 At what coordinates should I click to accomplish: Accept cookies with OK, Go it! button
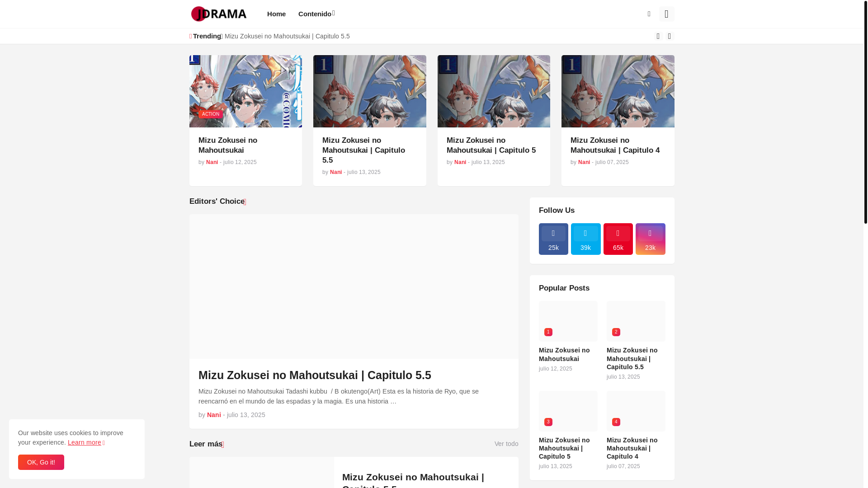point(41,462)
